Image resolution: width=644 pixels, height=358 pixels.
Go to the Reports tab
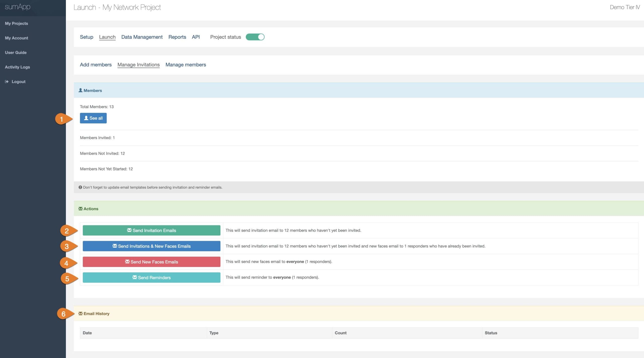[177, 37]
